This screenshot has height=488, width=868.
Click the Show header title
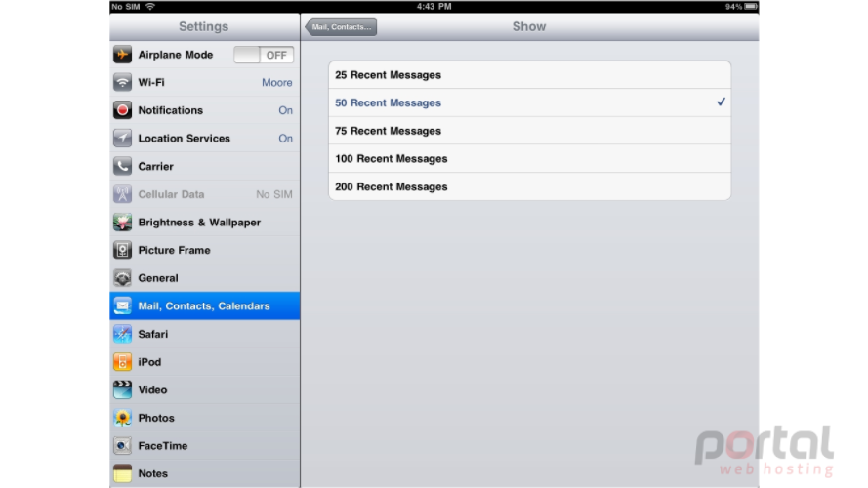tap(528, 26)
